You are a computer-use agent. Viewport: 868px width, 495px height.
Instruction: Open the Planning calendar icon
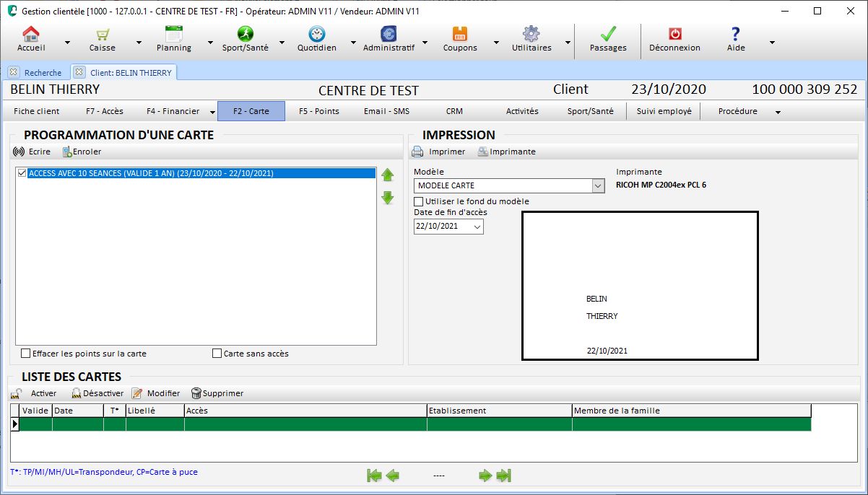point(173,34)
